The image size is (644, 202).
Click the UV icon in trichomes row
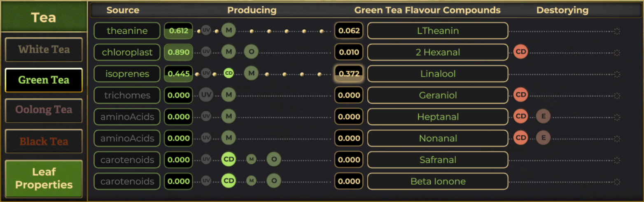(206, 95)
